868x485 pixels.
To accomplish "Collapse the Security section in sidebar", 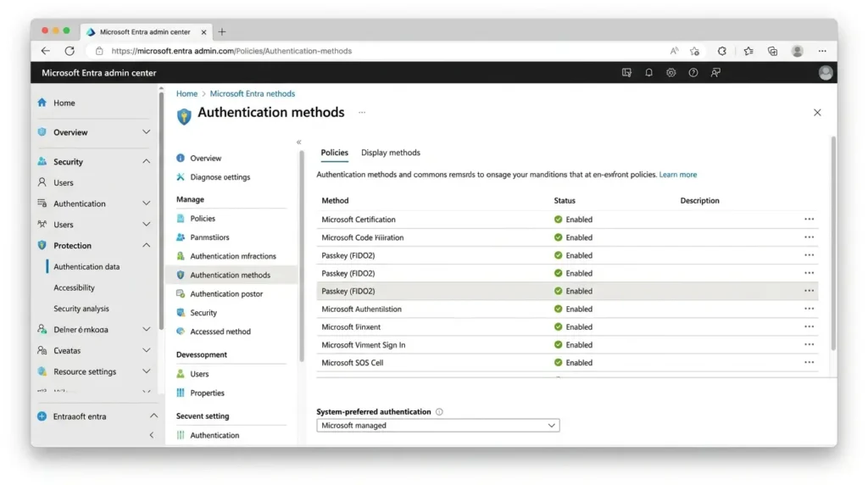I will 146,161.
